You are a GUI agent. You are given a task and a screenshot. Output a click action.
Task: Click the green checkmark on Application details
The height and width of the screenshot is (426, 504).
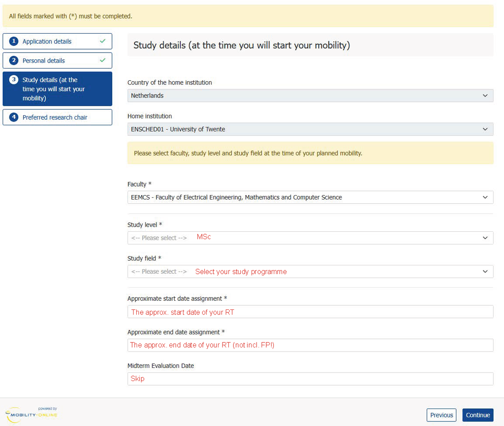point(103,41)
